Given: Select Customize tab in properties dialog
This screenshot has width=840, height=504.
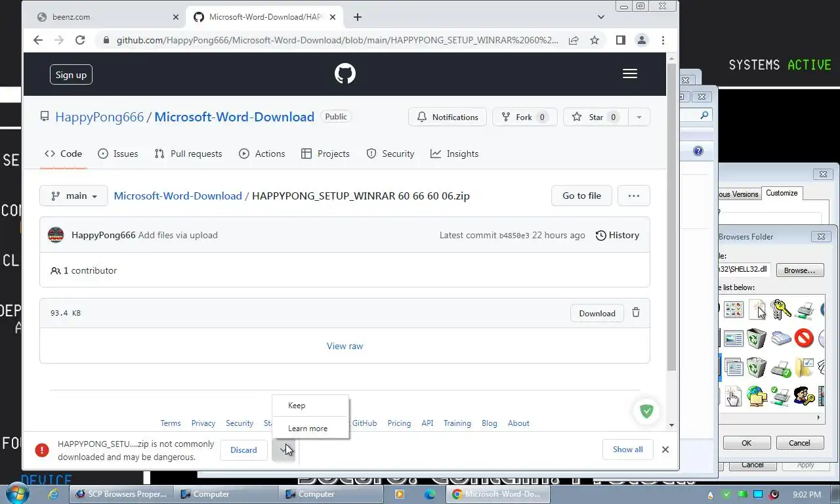Looking at the screenshot, I should tap(782, 193).
